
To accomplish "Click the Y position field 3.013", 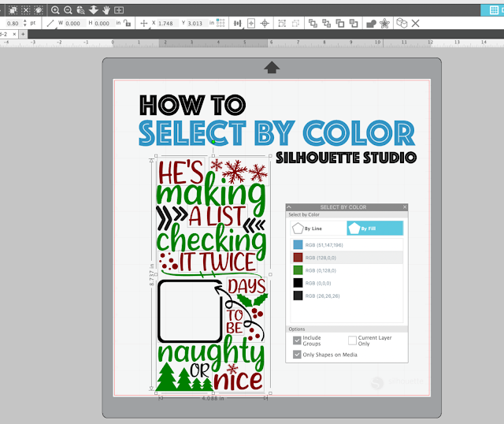I will pyautogui.click(x=196, y=24).
